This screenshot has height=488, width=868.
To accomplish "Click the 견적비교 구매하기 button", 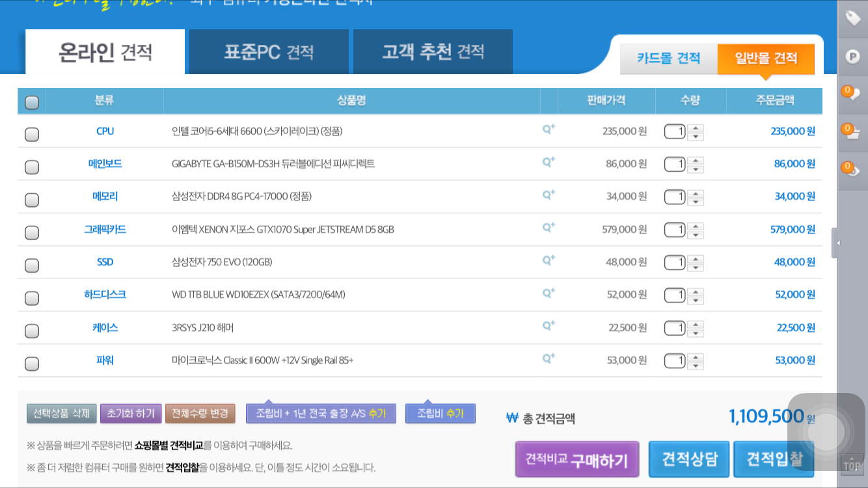I will (576, 460).
